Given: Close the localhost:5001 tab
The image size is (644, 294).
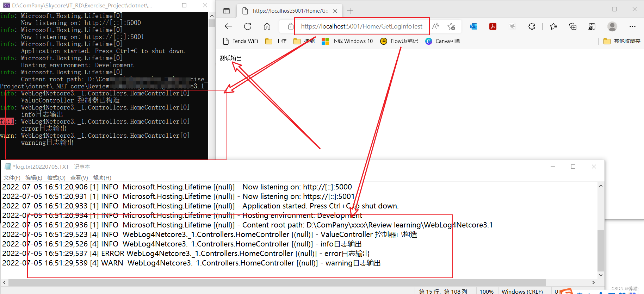Looking at the screenshot, I should (x=335, y=11).
